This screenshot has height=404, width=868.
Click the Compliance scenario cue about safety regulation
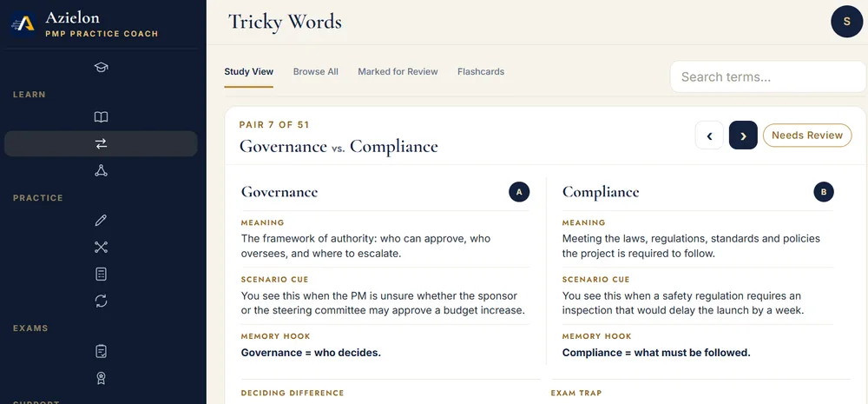[683, 303]
